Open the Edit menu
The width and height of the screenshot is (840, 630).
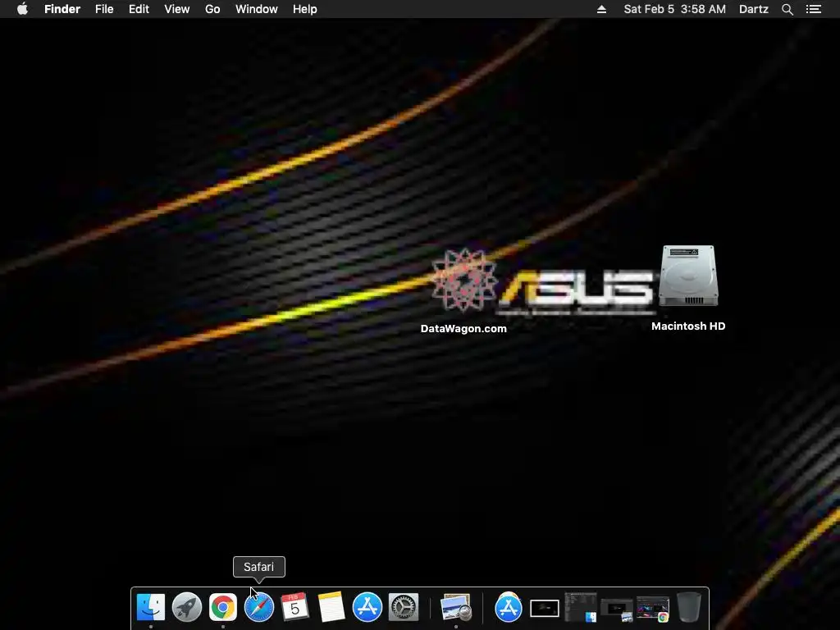(x=139, y=9)
